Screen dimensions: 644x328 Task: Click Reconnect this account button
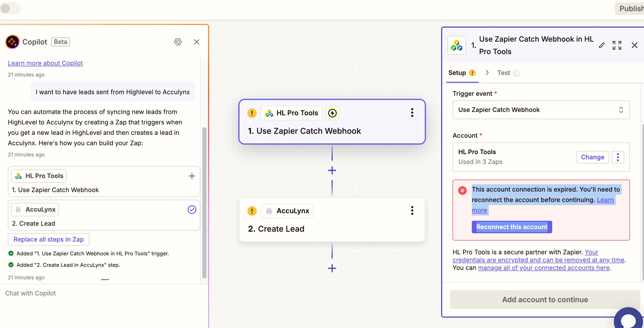(512, 227)
